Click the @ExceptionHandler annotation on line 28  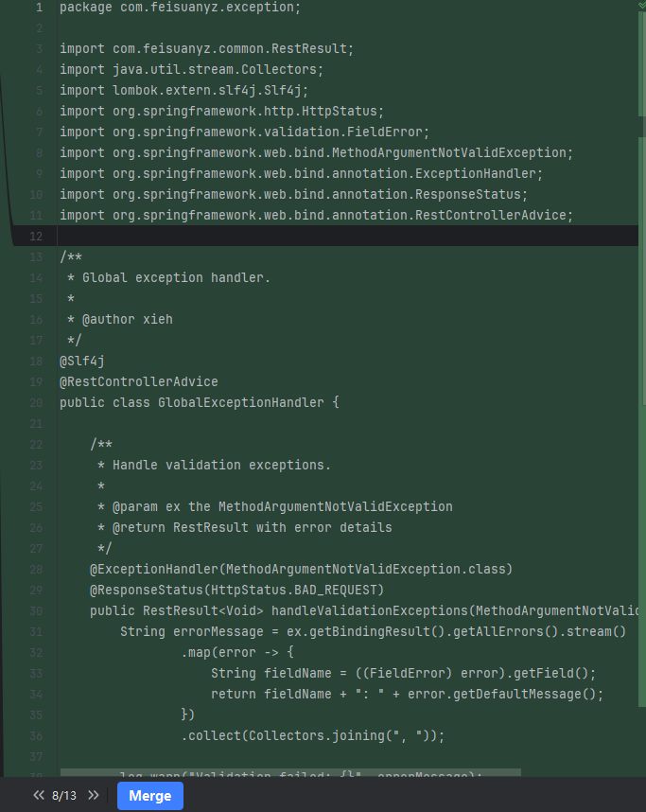tap(153, 569)
